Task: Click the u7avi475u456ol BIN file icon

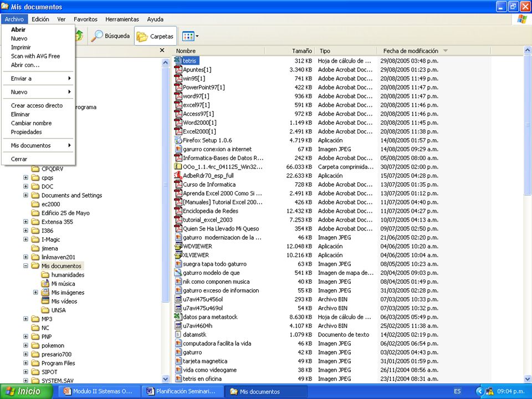Action: click(178, 299)
